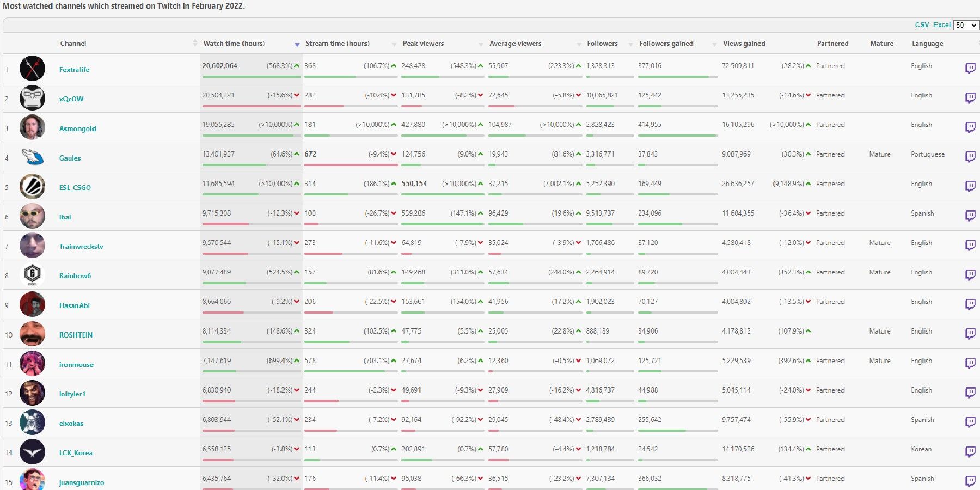Click the Views gained column header
The height and width of the screenshot is (490, 980).
tap(744, 44)
